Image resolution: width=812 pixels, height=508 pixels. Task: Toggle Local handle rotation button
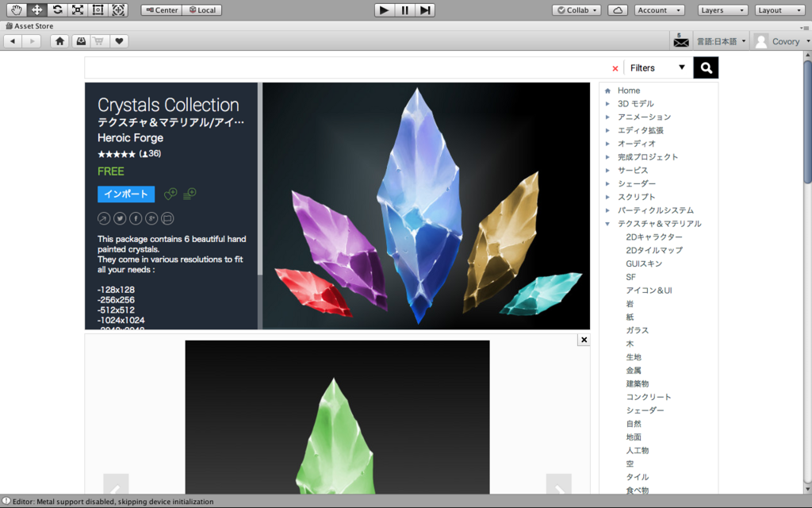[x=202, y=10]
